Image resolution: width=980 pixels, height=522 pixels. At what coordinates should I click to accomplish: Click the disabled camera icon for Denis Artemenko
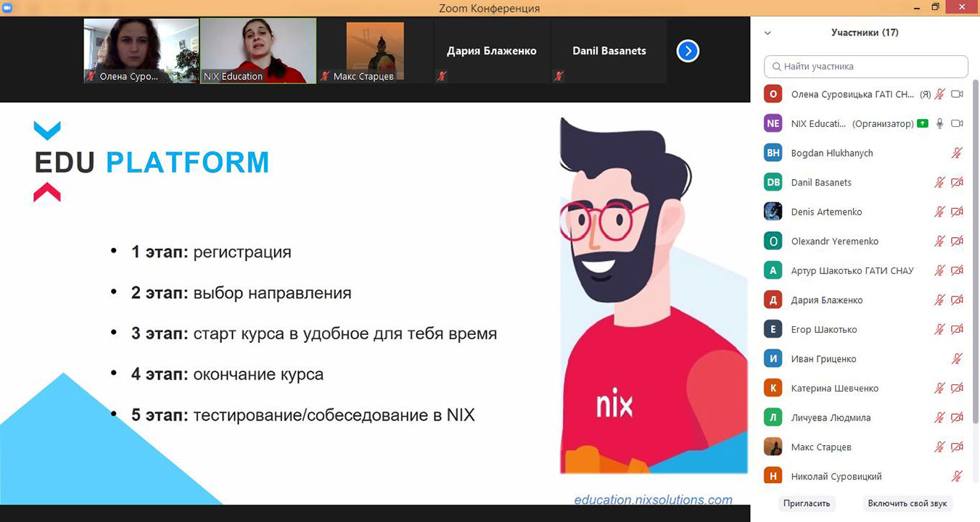[957, 212]
